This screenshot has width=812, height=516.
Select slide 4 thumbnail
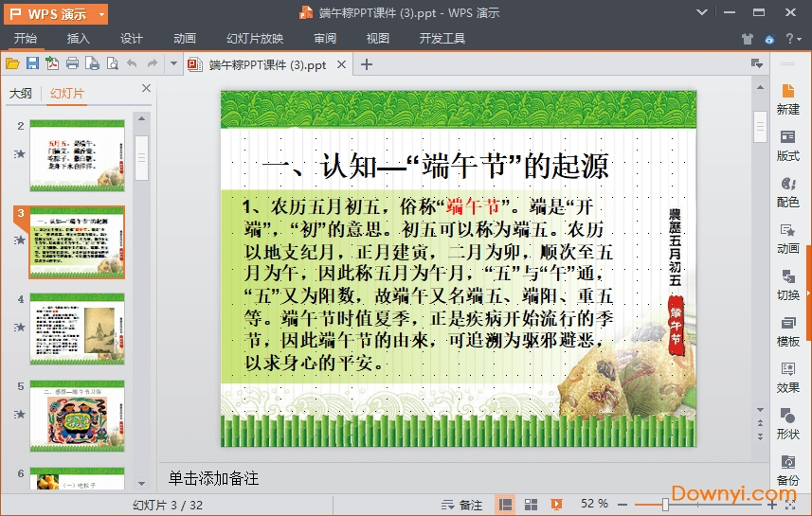pos(77,327)
